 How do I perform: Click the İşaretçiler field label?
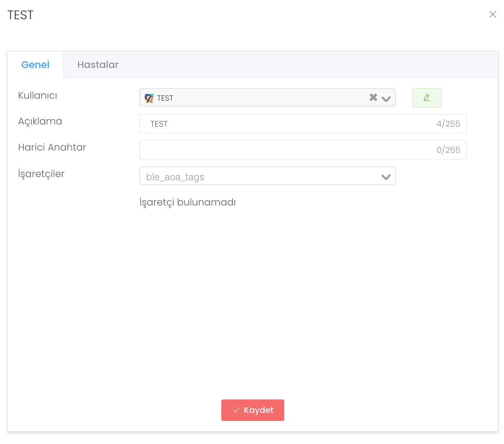[41, 174]
